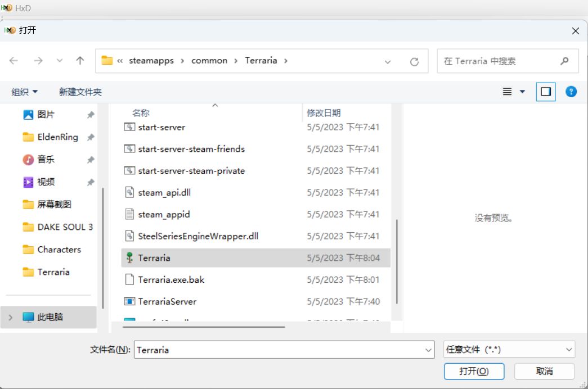Viewport: 588px width, 389px height.
Task: Open 屏幕截图 folder in the sidebar
Action: pos(54,205)
